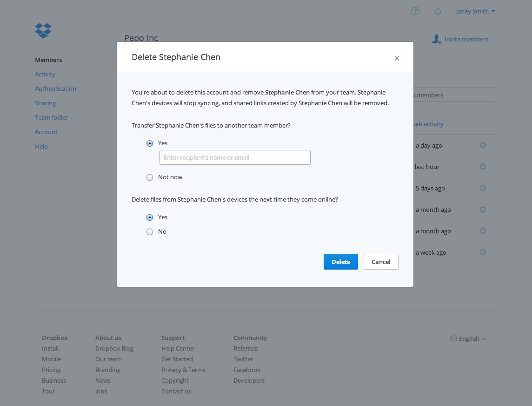The width and height of the screenshot is (532, 406).
Task: Open gear menu for member active last hour
Action: click(x=483, y=167)
